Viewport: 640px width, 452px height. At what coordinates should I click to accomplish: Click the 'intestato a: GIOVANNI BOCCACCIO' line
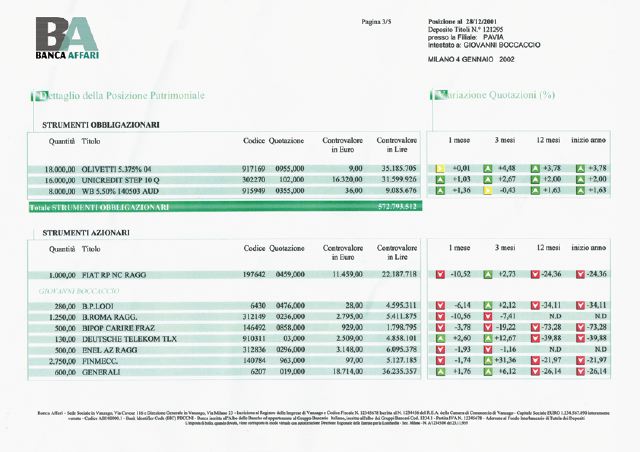(x=484, y=45)
